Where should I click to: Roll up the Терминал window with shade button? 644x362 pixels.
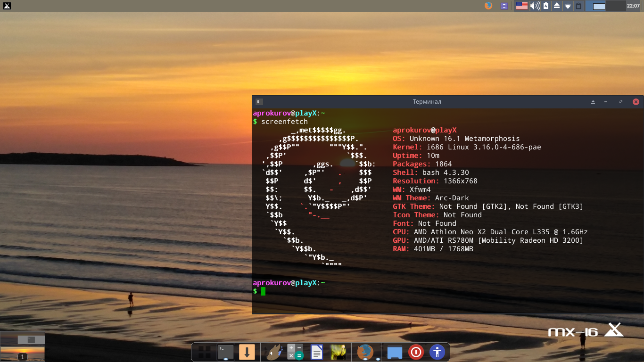593,102
